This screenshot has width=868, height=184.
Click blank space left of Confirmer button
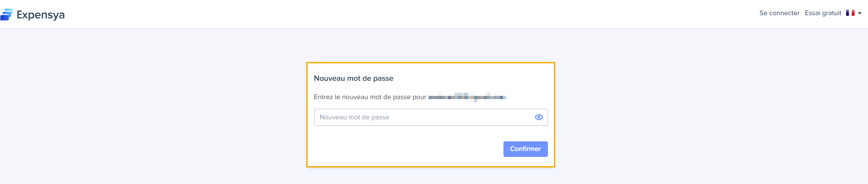404,149
